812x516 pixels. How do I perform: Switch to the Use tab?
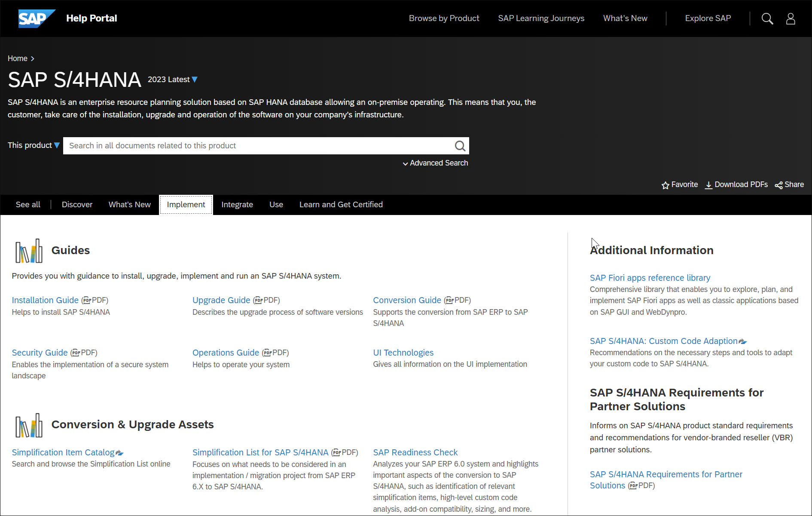tap(276, 205)
